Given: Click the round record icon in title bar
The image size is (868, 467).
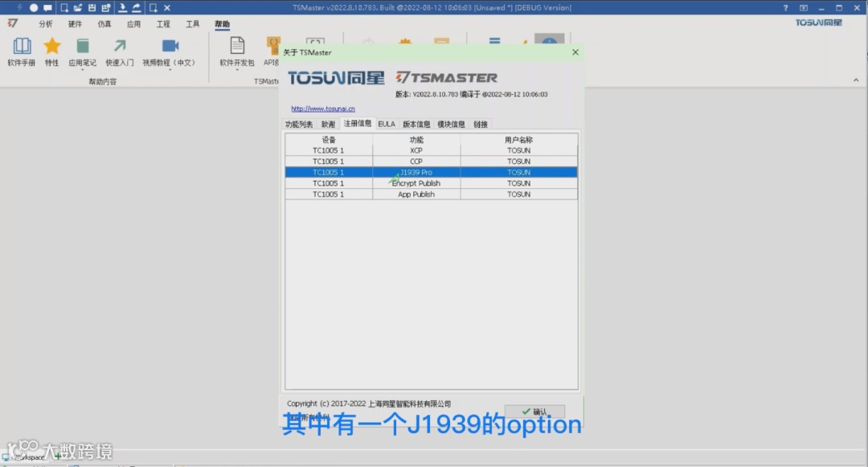Looking at the screenshot, I should [34, 8].
